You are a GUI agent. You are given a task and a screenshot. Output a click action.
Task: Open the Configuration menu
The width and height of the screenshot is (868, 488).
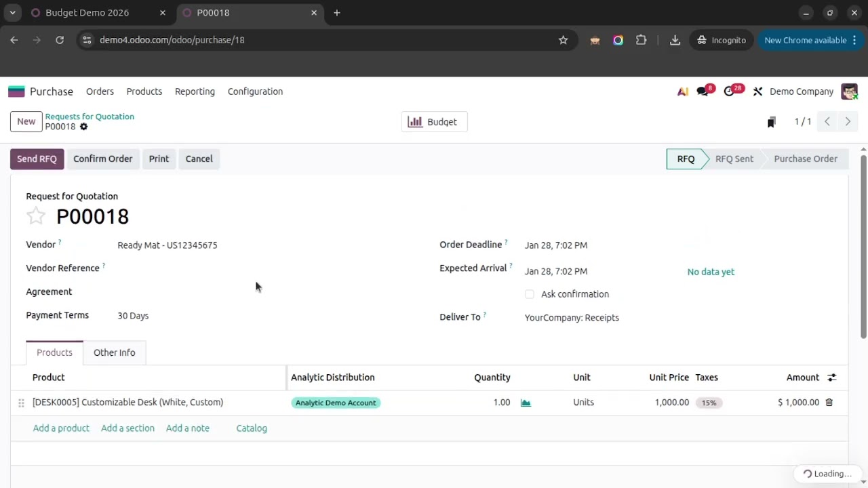[255, 91]
